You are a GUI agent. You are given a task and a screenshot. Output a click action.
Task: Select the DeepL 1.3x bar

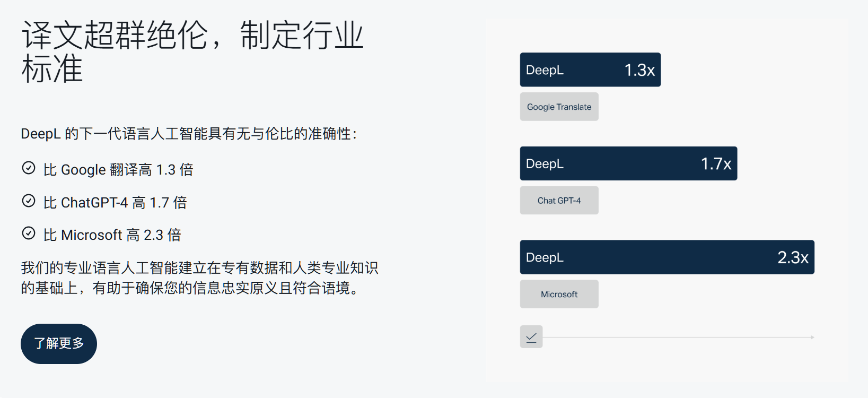pyautogui.click(x=590, y=70)
